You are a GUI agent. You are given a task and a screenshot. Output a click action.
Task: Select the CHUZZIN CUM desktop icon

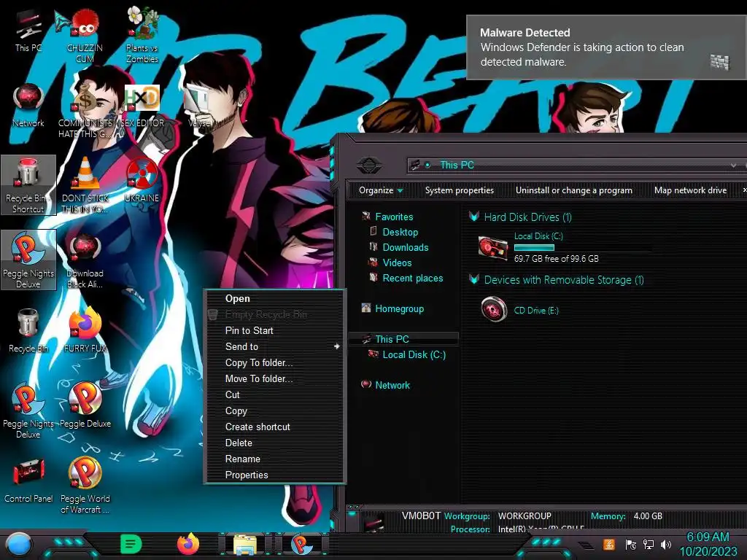[x=85, y=36]
